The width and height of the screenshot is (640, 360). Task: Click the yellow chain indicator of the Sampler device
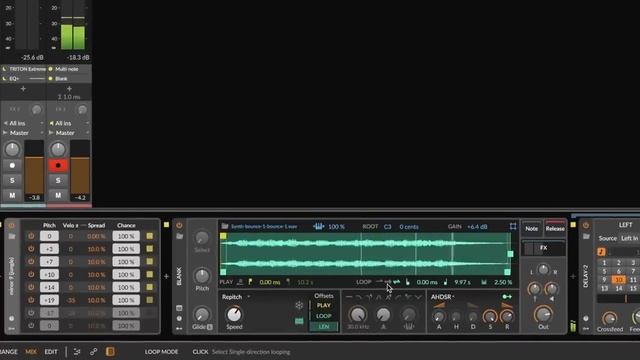click(166, 224)
